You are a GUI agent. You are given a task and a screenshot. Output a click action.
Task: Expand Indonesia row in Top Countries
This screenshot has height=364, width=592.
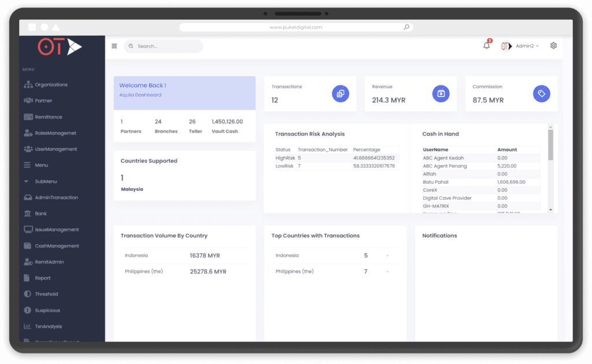pyautogui.click(x=388, y=255)
